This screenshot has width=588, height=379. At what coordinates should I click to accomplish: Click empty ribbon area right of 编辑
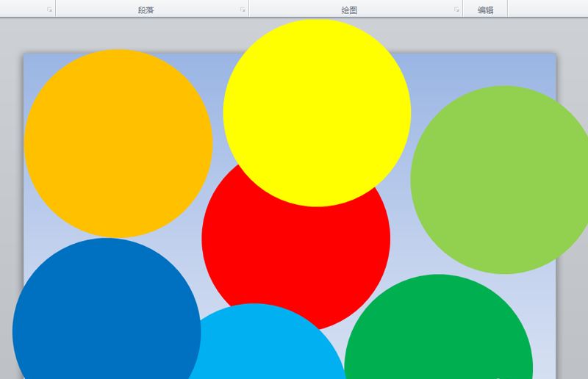click(x=548, y=9)
